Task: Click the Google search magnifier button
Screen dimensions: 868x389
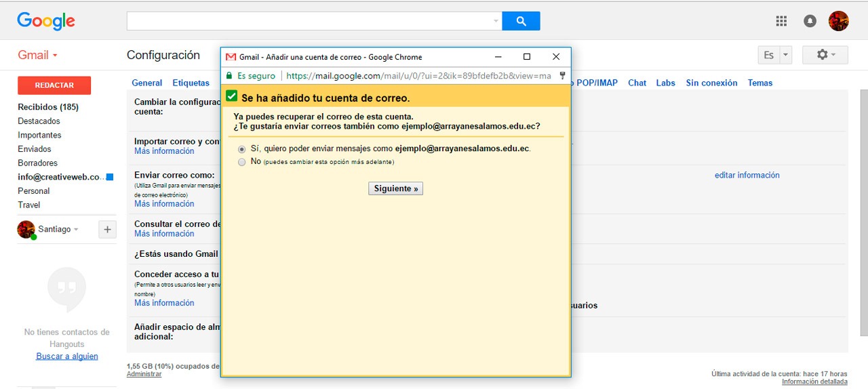Action: point(521,21)
